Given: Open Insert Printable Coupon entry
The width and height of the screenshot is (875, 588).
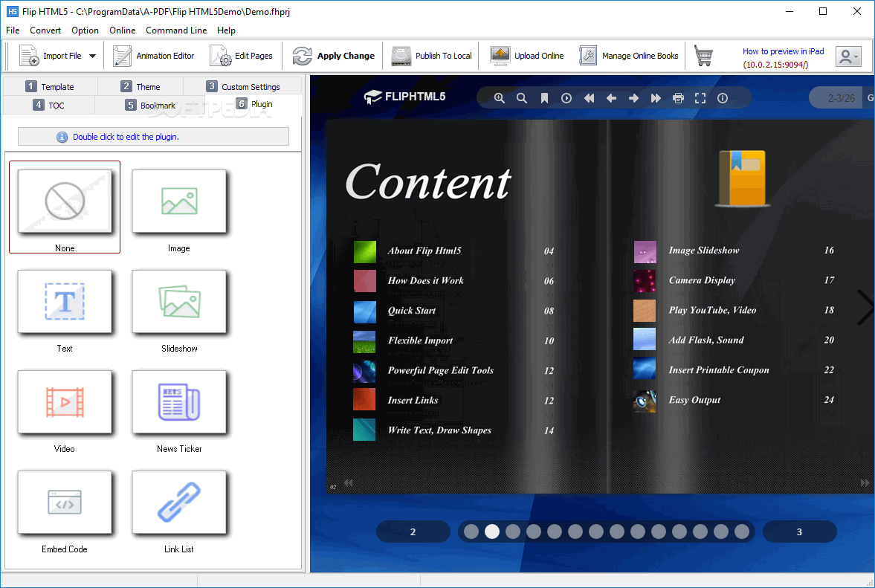Looking at the screenshot, I should (719, 370).
